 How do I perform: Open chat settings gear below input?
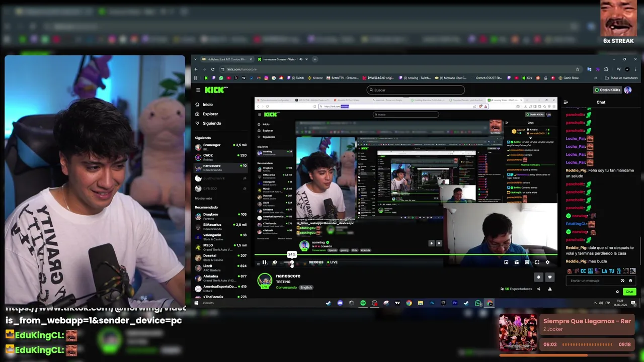pos(617,292)
